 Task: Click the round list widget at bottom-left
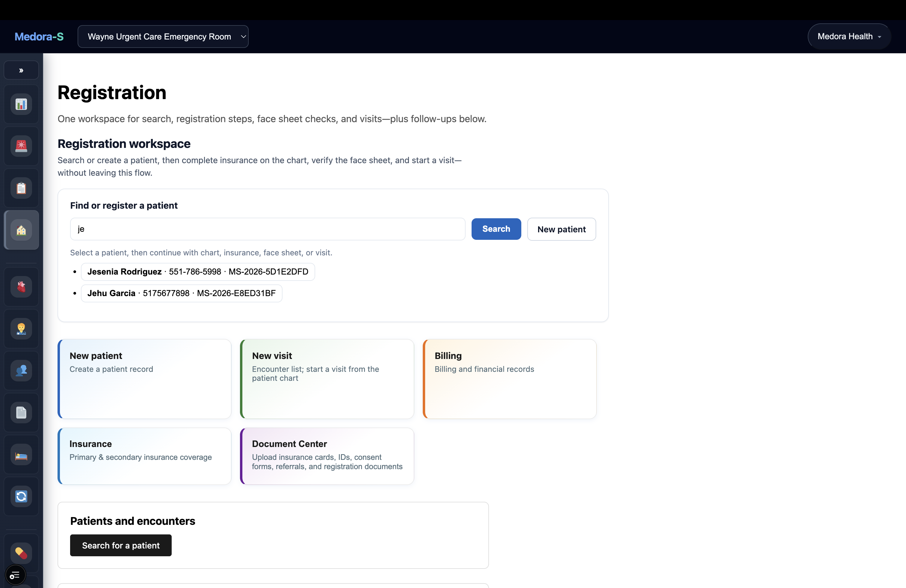coord(15,575)
